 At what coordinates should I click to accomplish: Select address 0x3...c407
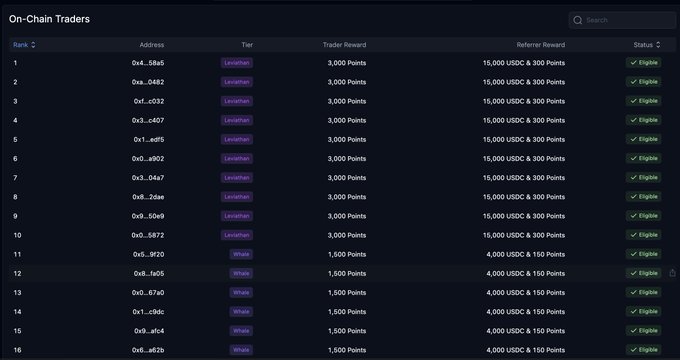pyautogui.click(x=148, y=120)
